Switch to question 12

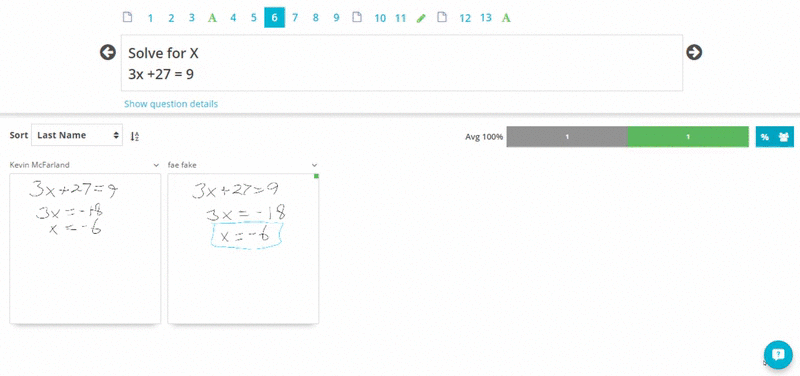coord(465,18)
